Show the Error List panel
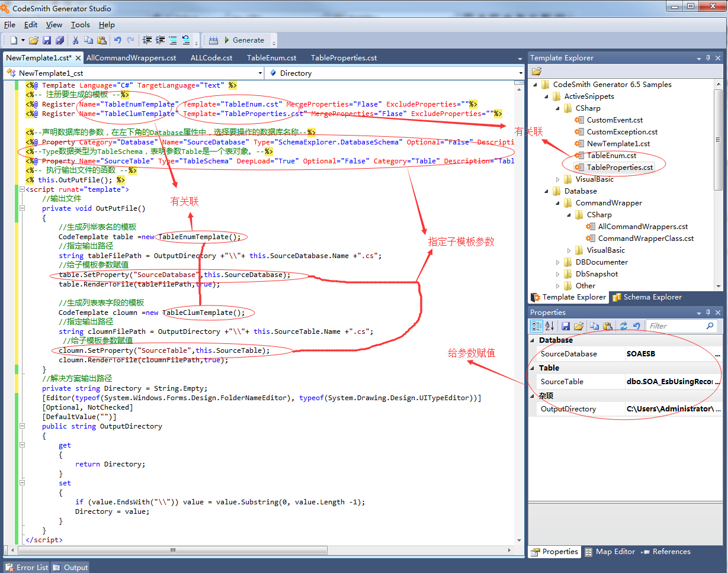 tap(26, 567)
